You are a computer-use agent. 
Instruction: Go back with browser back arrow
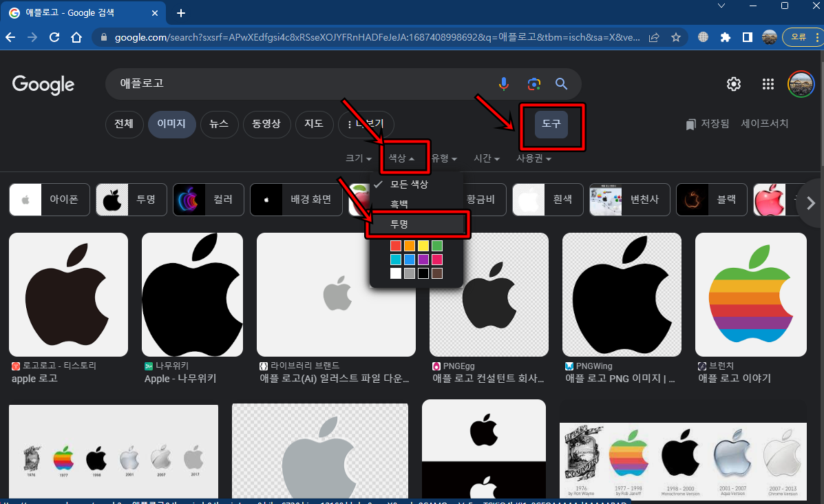coord(10,37)
